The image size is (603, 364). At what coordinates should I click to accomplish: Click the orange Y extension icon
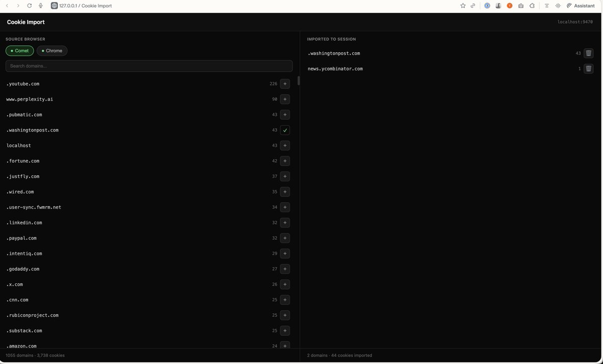510,6
